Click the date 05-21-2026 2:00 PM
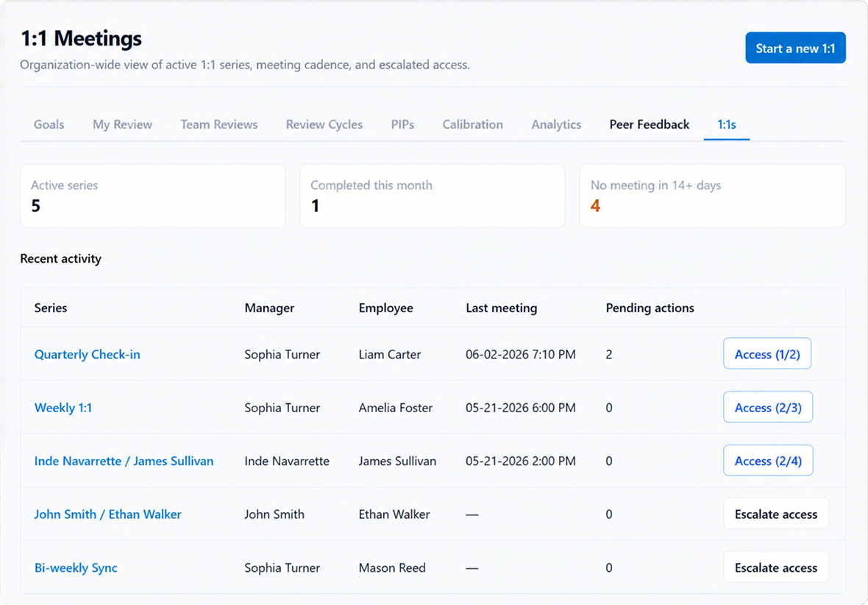 [520, 461]
